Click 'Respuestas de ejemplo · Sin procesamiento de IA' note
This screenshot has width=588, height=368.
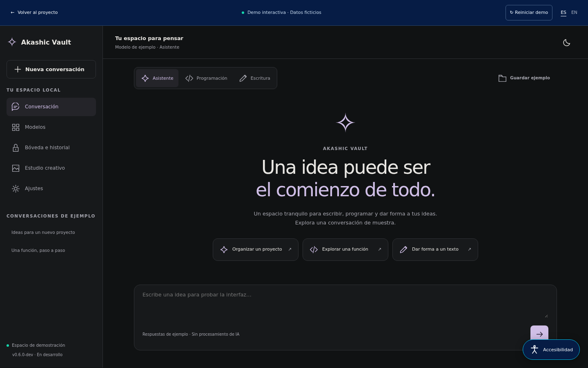pos(191,334)
